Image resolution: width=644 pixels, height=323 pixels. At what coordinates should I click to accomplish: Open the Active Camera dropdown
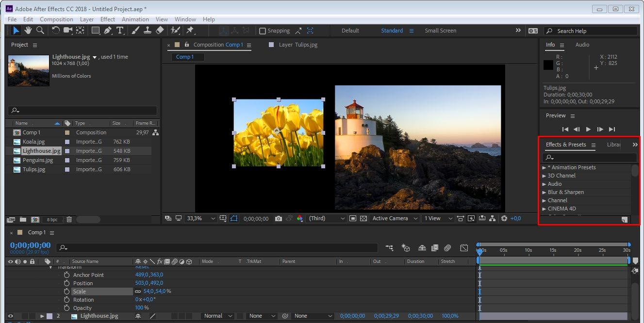coord(394,219)
